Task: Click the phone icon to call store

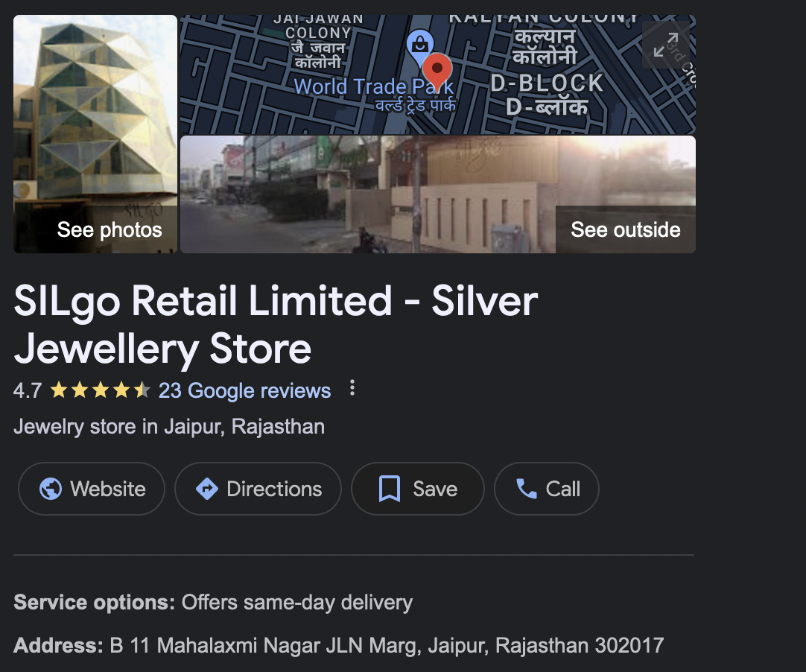Action: [527, 489]
